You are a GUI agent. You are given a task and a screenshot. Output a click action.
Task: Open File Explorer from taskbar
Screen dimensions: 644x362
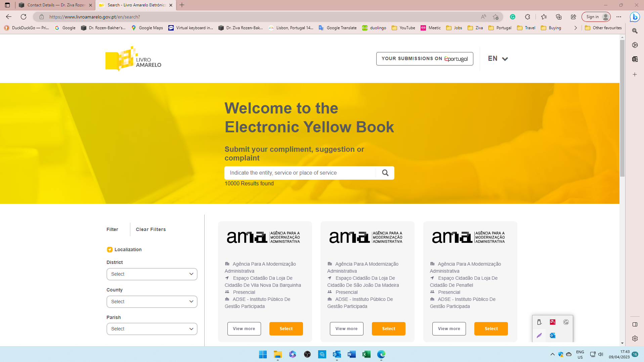click(x=277, y=354)
